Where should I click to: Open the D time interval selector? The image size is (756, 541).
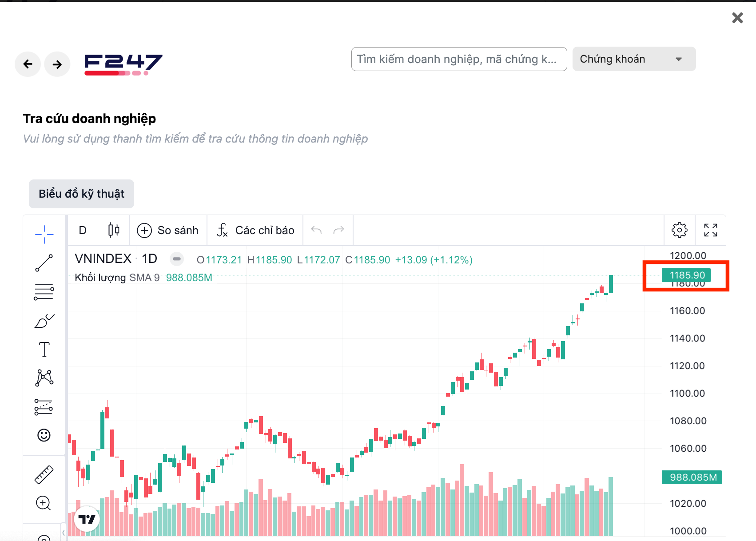tap(83, 230)
